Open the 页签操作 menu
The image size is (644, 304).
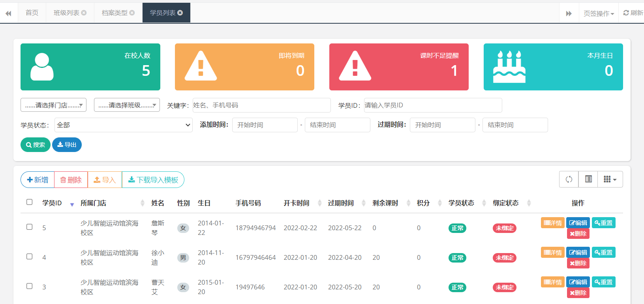(599, 13)
